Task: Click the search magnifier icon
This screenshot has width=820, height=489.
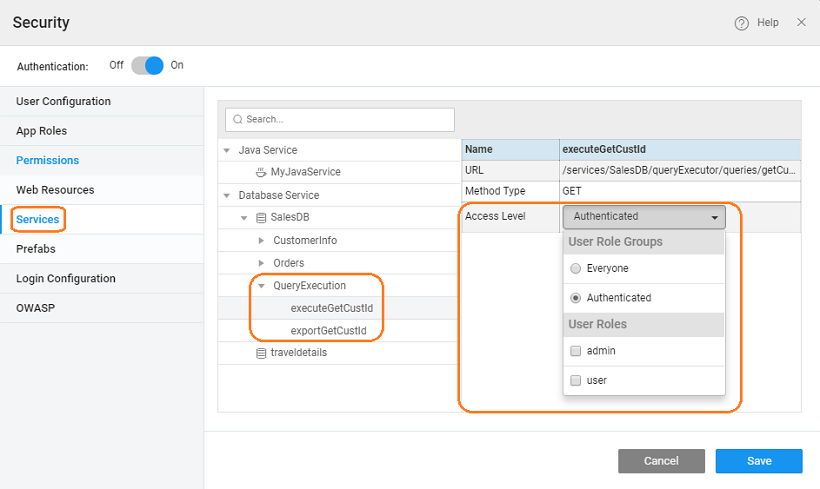Action: click(x=238, y=119)
